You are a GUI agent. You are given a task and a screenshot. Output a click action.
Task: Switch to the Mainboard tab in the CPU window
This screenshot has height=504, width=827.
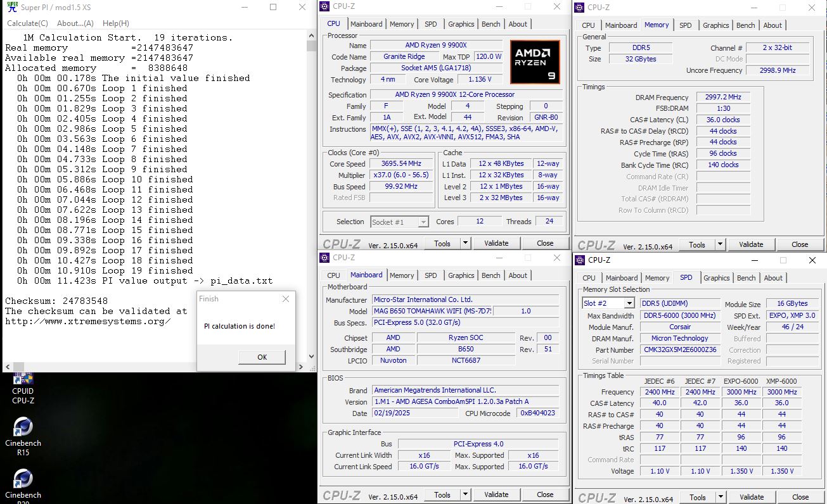tap(366, 24)
